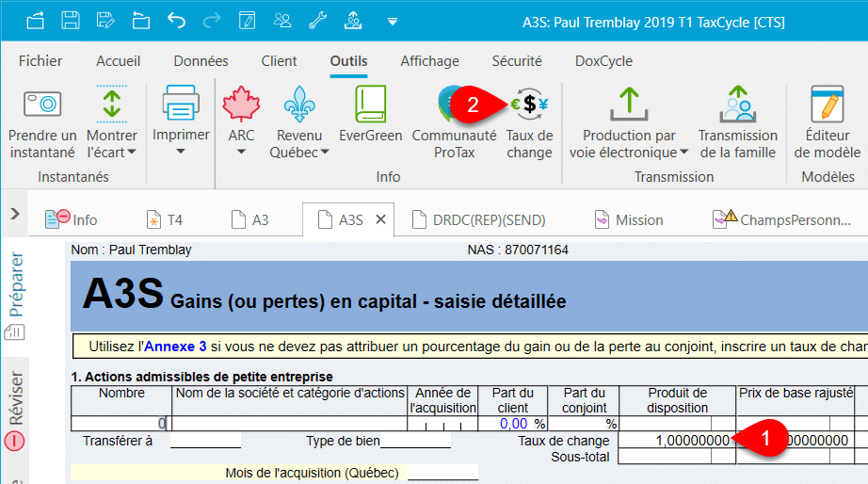Image resolution: width=868 pixels, height=484 pixels.
Task: Switch to the Client ribbon tab
Action: pyautogui.click(x=279, y=61)
